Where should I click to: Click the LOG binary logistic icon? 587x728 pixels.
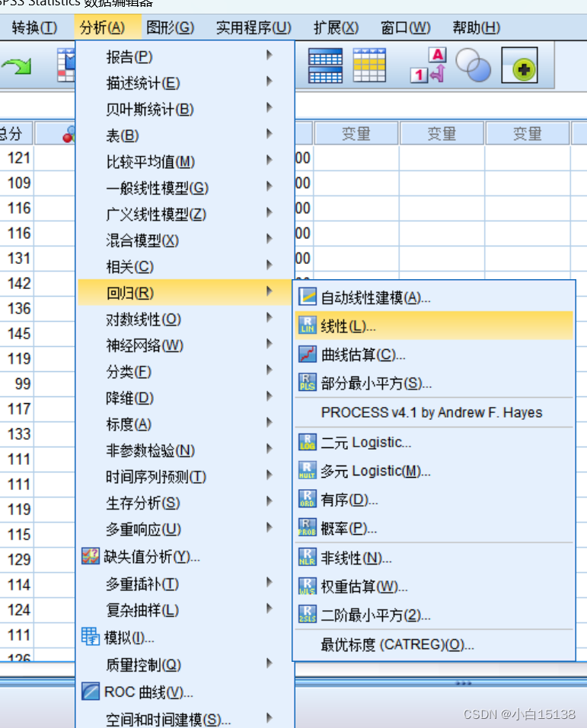tap(308, 443)
